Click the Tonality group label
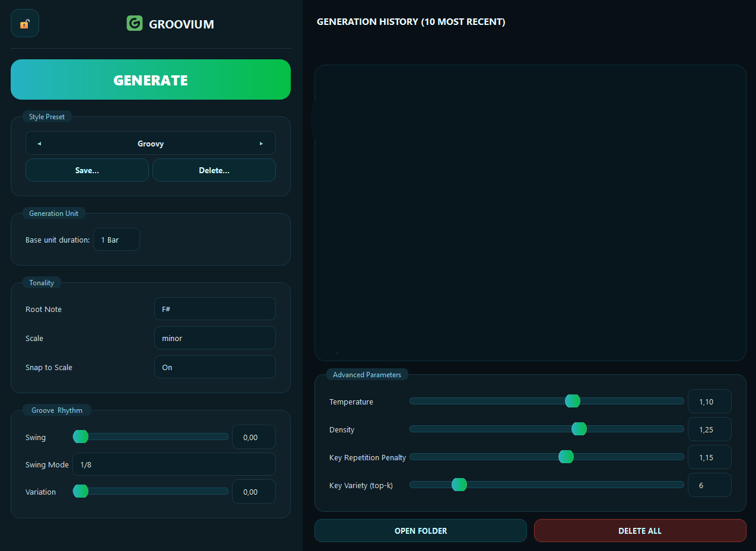The width and height of the screenshot is (756, 551). coord(42,283)
